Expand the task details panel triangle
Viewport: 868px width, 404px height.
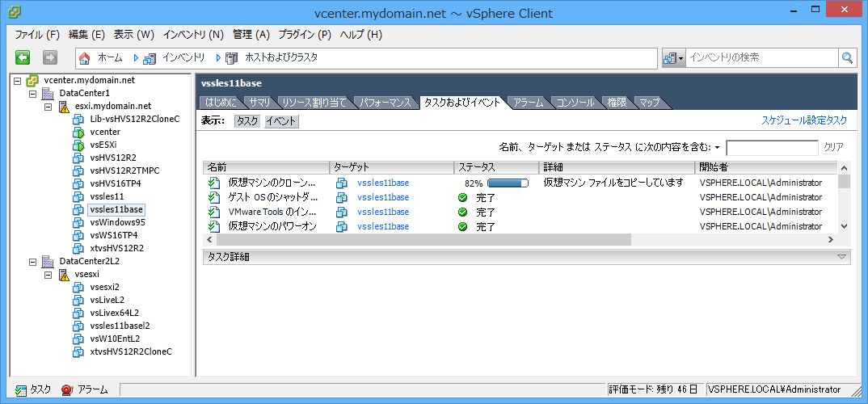pyautogui.click(x=842, y=257)
